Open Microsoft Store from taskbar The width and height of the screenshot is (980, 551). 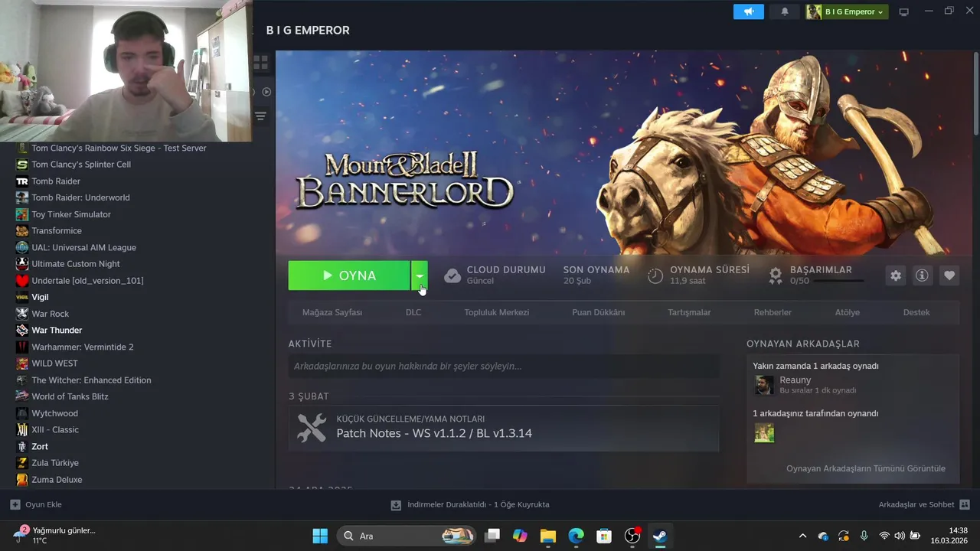[x=605, y=536]
